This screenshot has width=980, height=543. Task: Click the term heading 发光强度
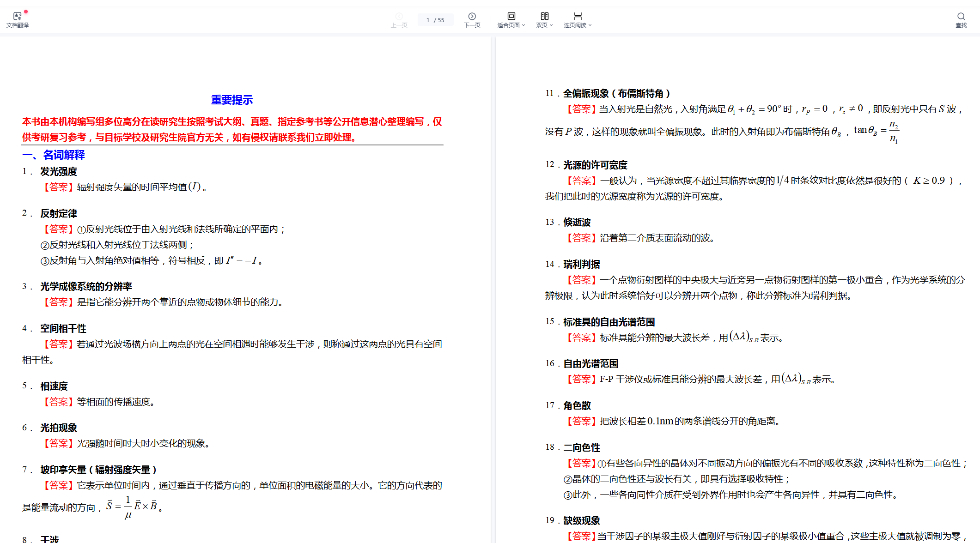pos(58,172)
